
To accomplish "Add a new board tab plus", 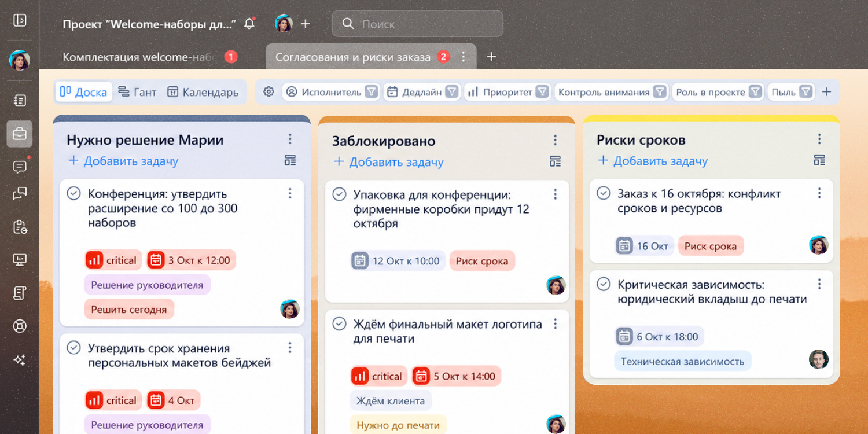I will click(x=491, y=57).
